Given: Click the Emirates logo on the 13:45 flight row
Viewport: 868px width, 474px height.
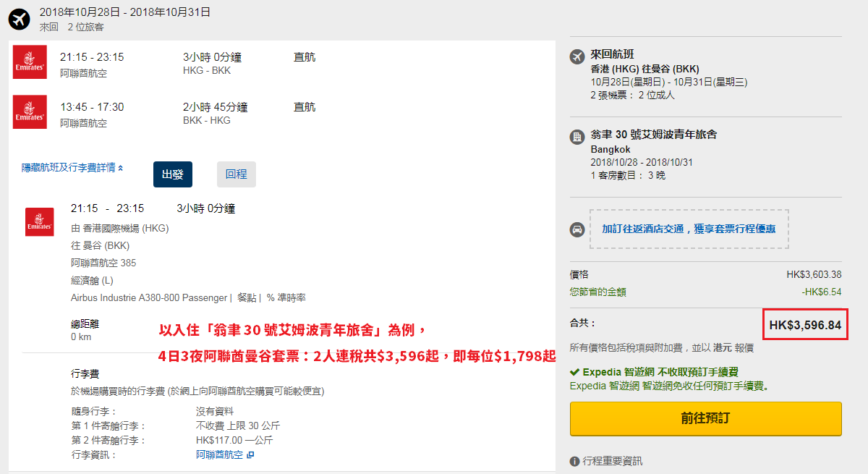Looking at the screenshot, I should click(30, 112).
